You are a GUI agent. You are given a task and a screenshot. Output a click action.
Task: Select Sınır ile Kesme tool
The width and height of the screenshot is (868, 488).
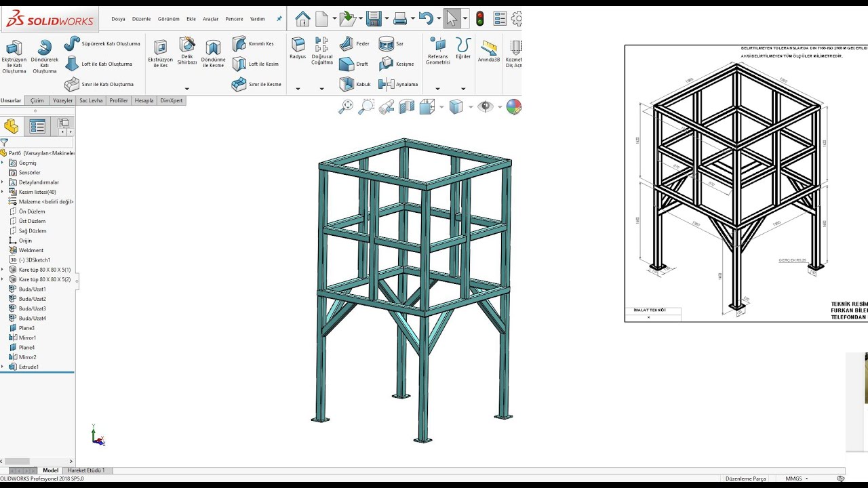[x=256, y=84]
